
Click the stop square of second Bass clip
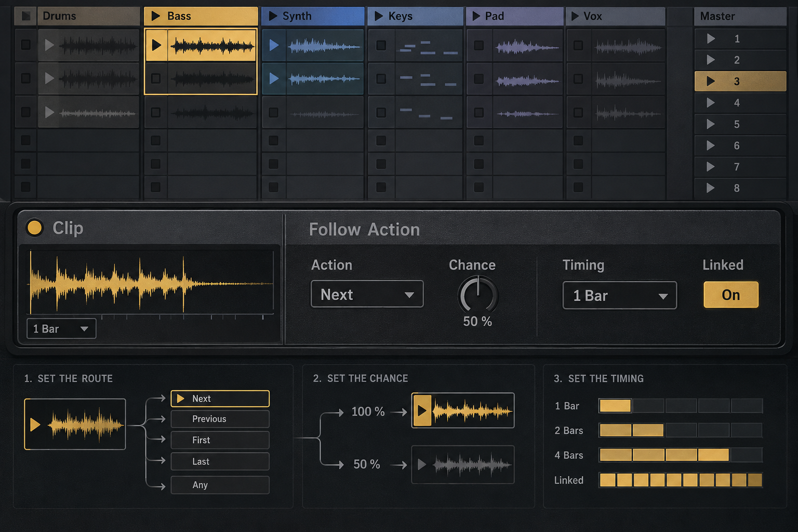[x=155, y=78]
